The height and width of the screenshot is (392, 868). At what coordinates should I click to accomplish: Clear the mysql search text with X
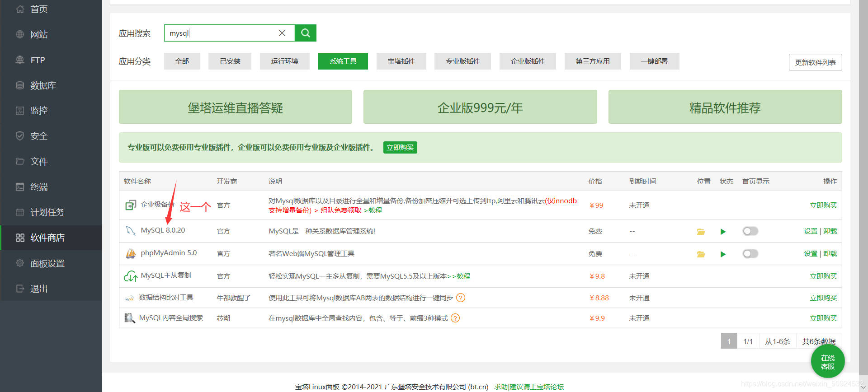282,33
